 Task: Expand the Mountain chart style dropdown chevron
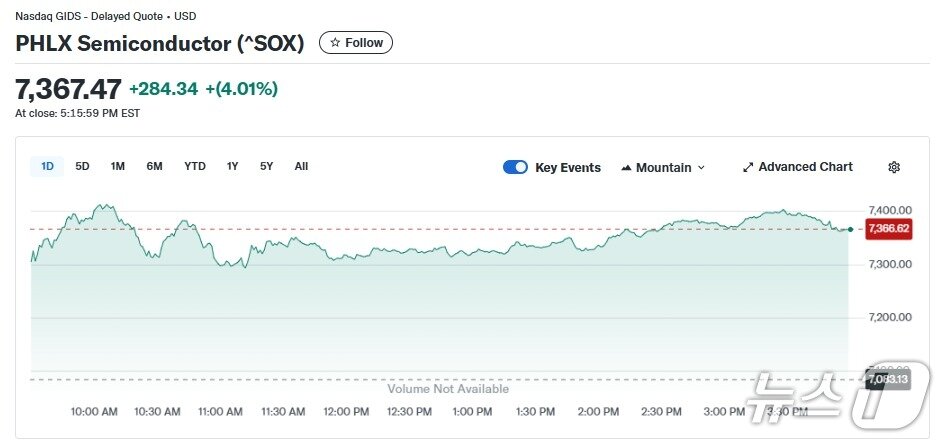point(701,167)
